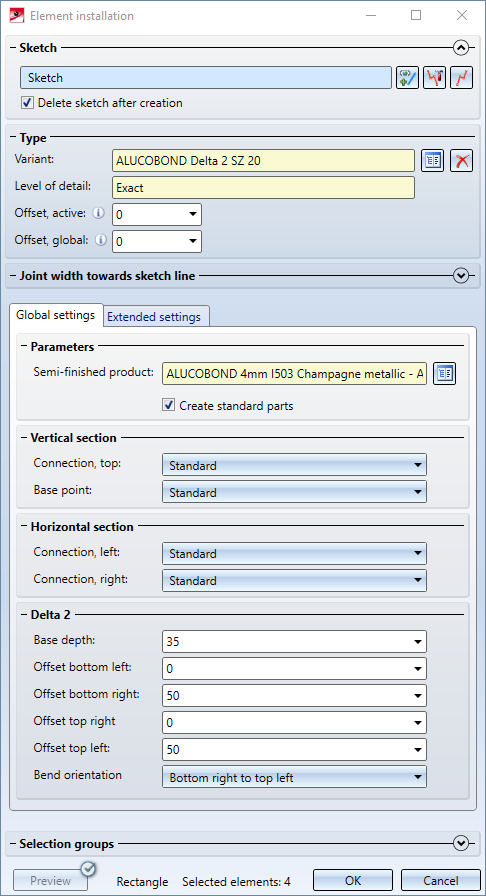Switch to the Global settings tab
486x896 pixels.
tap(55, 315)
